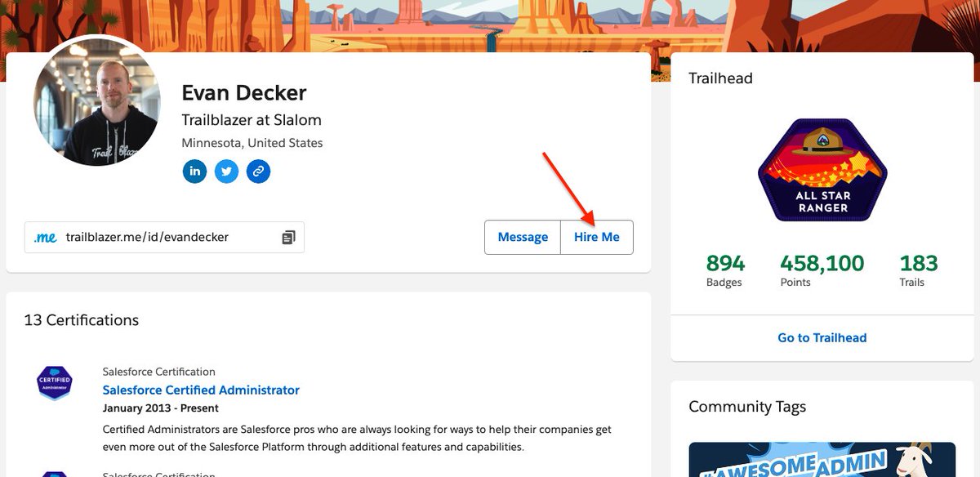Click the trailblazer.me/id/evandecker URL field
Image resolution: width=980 pixels, height=477 pixels.
pyautogui.click(x=164, y=237)
